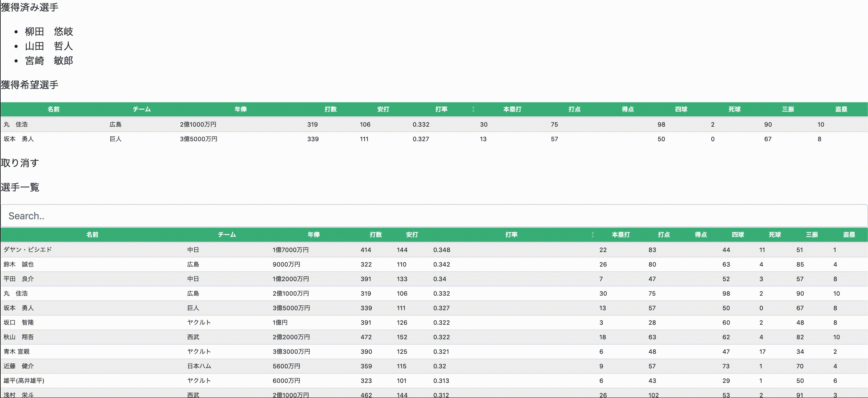Image resolution: width=868 pixels, height=398 pixels.
Task: Click the 取り消す cancel link
Action: pos(20,163)
